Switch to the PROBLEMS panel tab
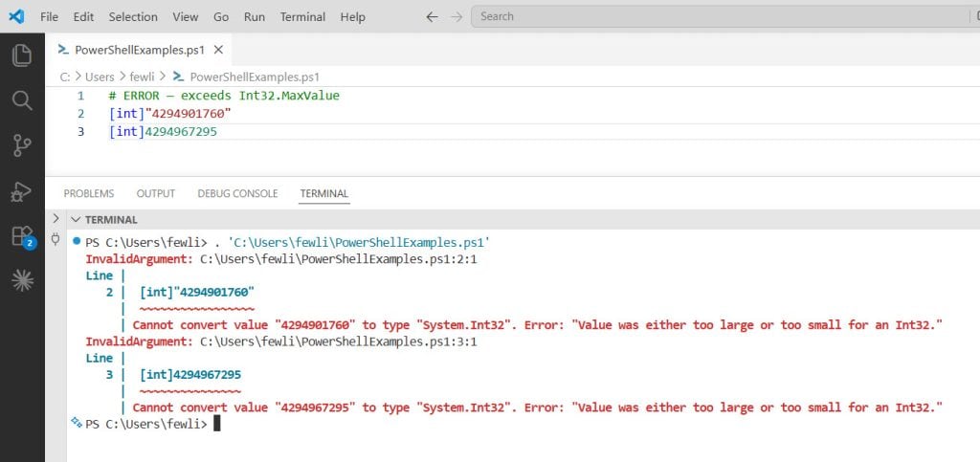 pos(89,193)
